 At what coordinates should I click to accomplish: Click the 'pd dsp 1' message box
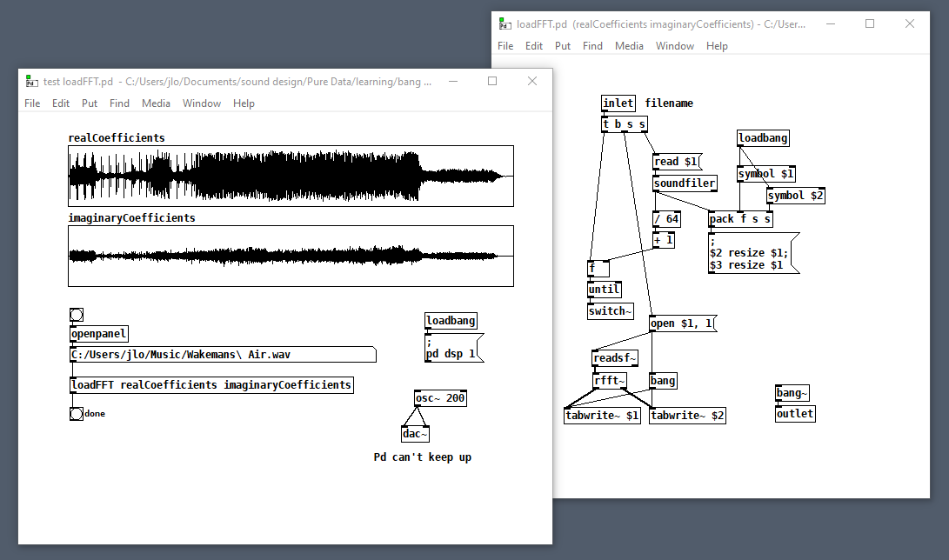[x=455, y=348]
